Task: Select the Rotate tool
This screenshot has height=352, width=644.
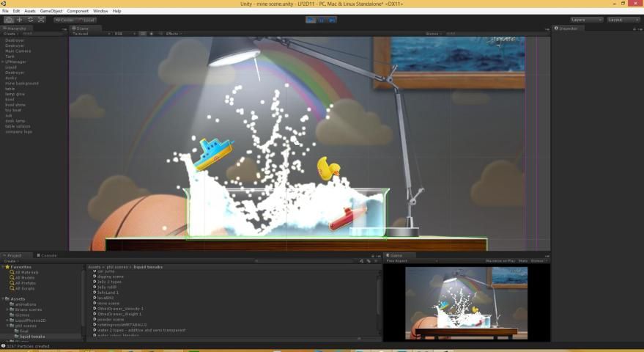Action: (x=30, y=20)
